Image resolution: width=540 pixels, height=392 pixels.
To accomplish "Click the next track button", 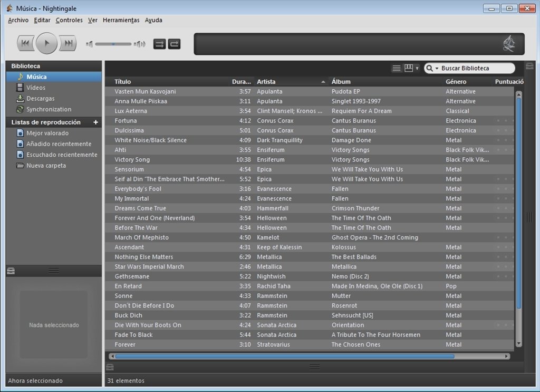I will [x=68, y=43].
